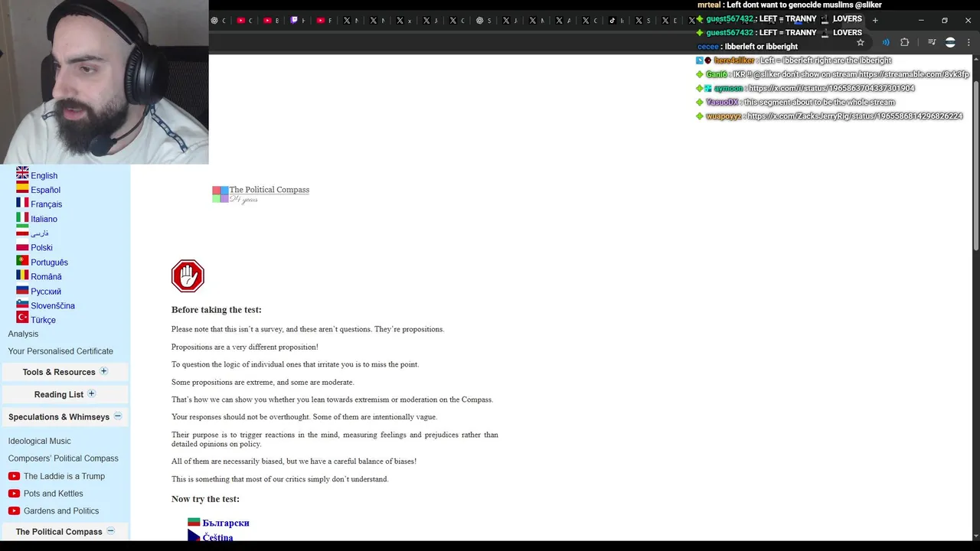Open Composers' Political Compass link
This screenshot has height=551, width=980.
tap(63, 458)
